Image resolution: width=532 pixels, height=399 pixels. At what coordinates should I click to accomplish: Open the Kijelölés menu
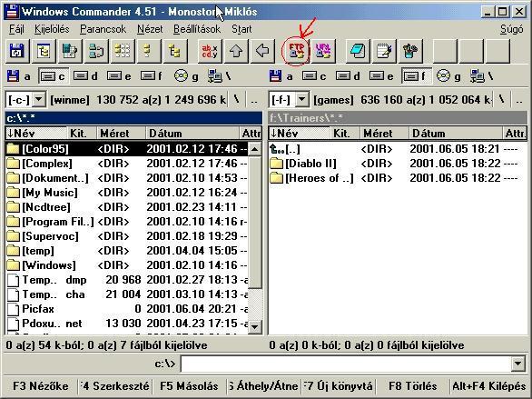tap(52, 29)
